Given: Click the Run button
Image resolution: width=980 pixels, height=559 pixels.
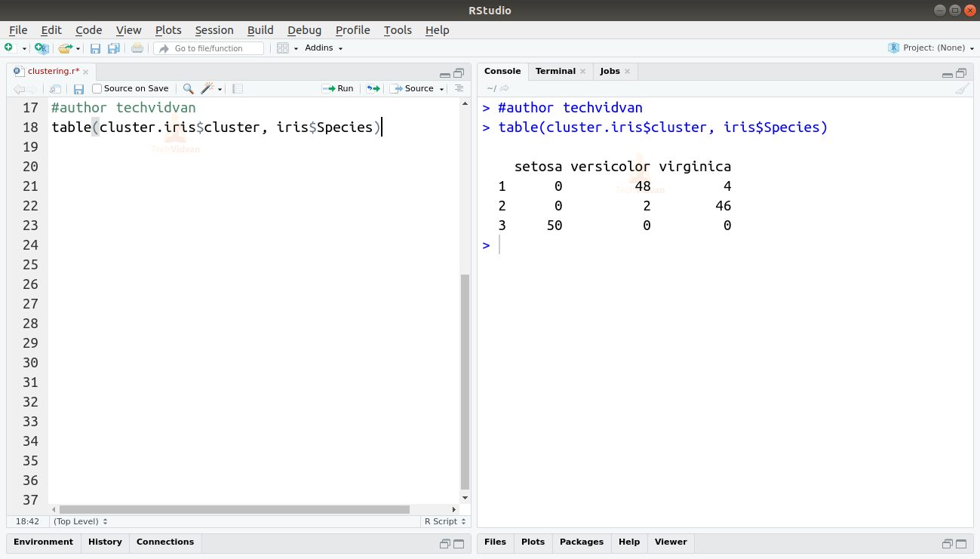Looking at the screenshot, I should tap(337, 88).
